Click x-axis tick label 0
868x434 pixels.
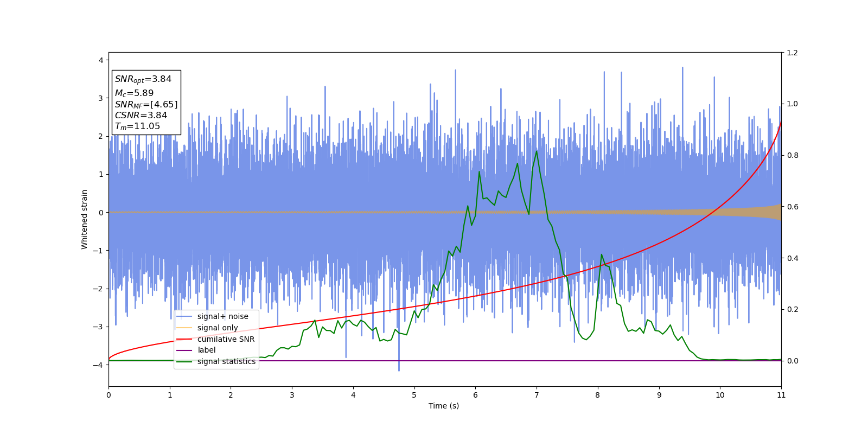tap(108, 395)
